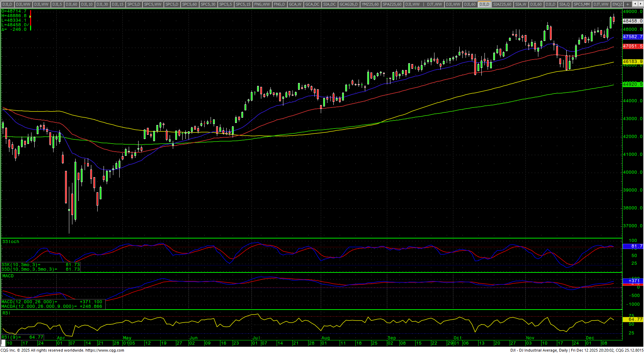Select the SIA,Q tab

[x=564, y=4]
